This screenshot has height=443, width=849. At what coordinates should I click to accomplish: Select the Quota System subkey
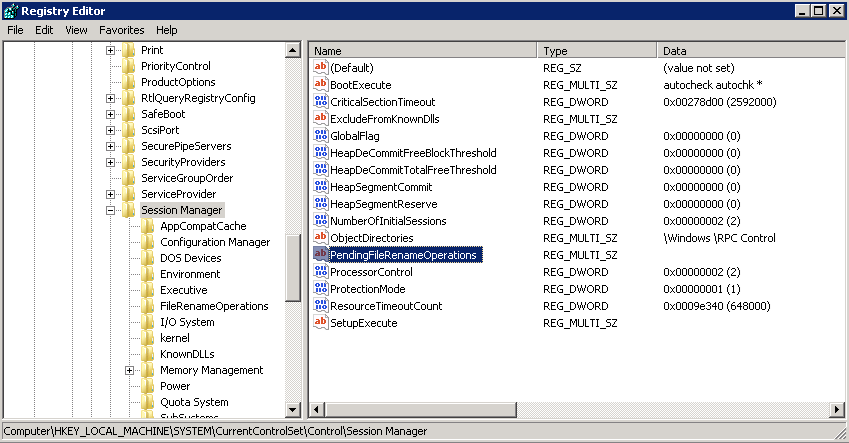194,402
